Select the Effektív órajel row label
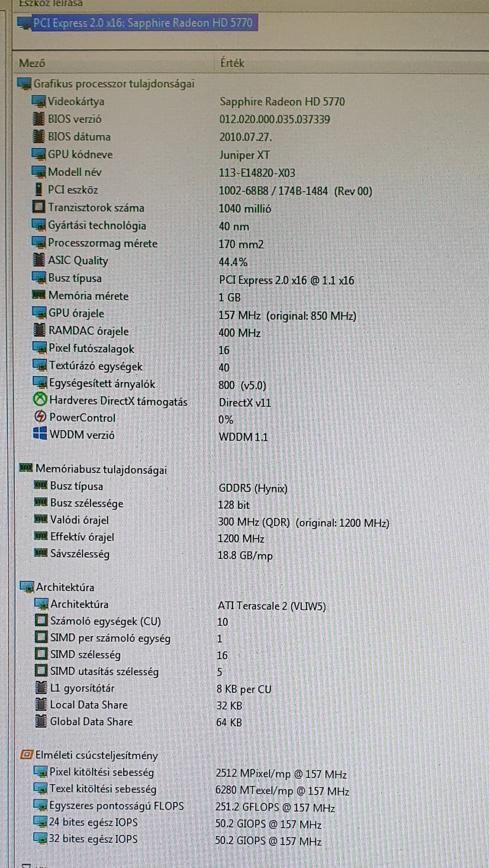This screenshot has width=489, height=868. [x=82, y=537]
